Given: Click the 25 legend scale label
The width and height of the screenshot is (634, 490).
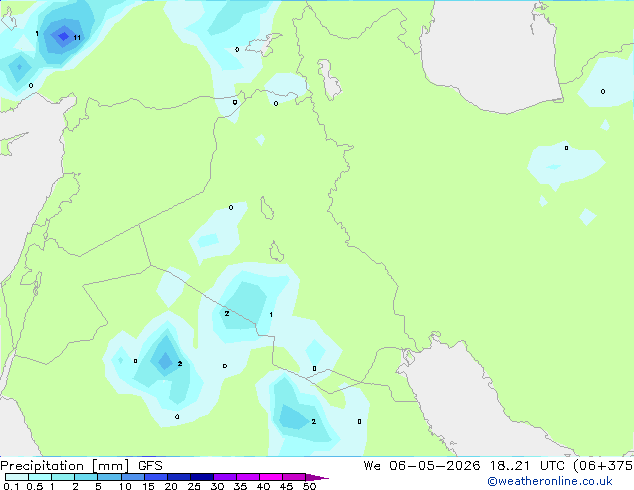Looking at the screenshot, I should coord(194,486).
